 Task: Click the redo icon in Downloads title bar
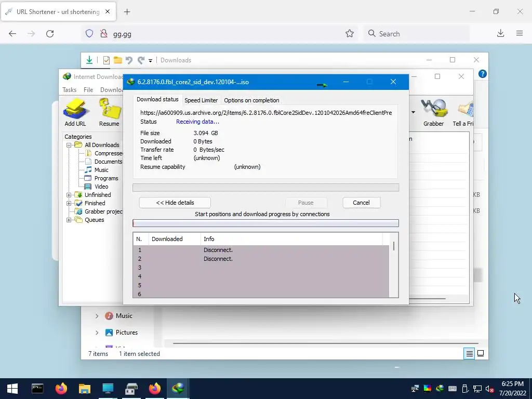pos(141,60)
